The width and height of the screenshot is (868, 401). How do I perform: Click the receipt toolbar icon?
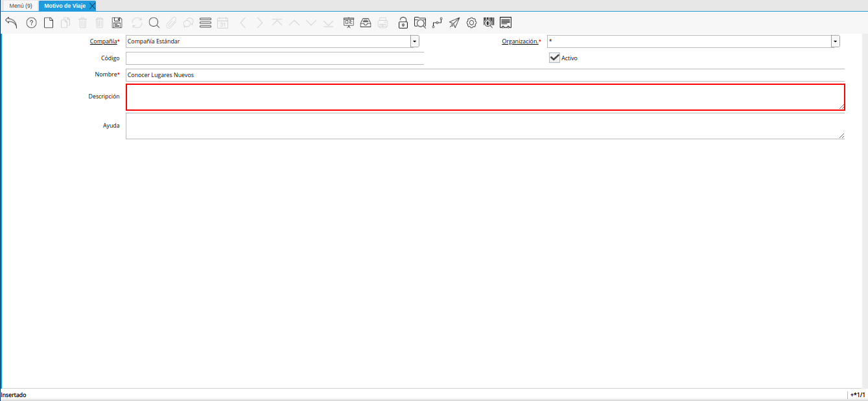506,23
